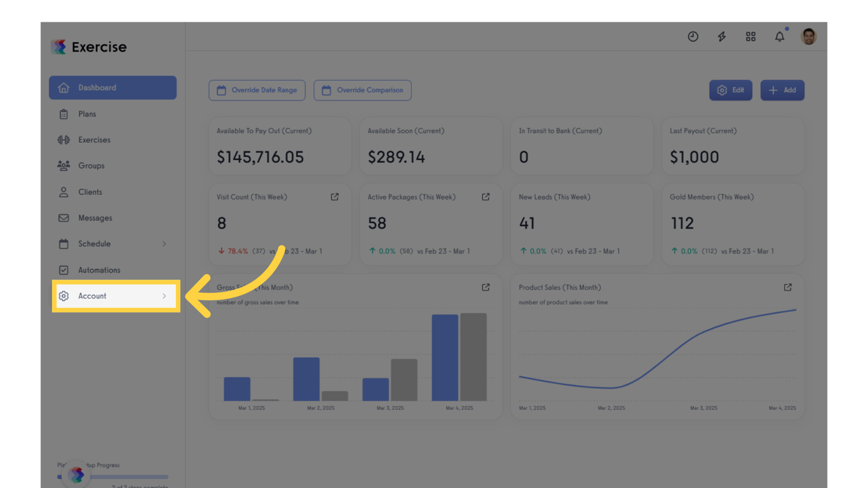
Task: Click the "0.0%" change in Active Packages
Action: [387, 251]
